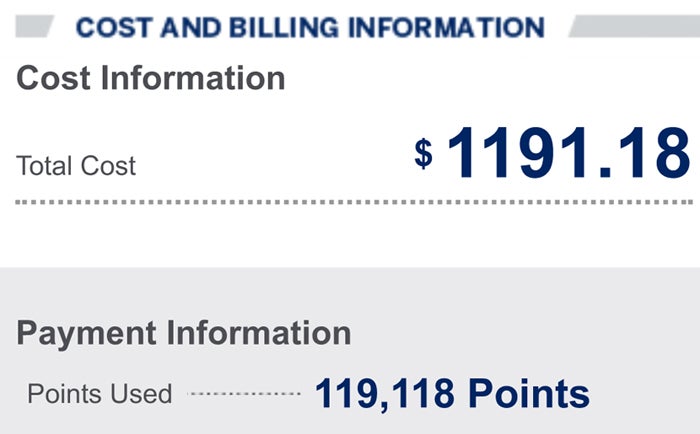Screen dimensions: 700x434
Task: Select the Payment Information heading
Action: tap(183, 334)
